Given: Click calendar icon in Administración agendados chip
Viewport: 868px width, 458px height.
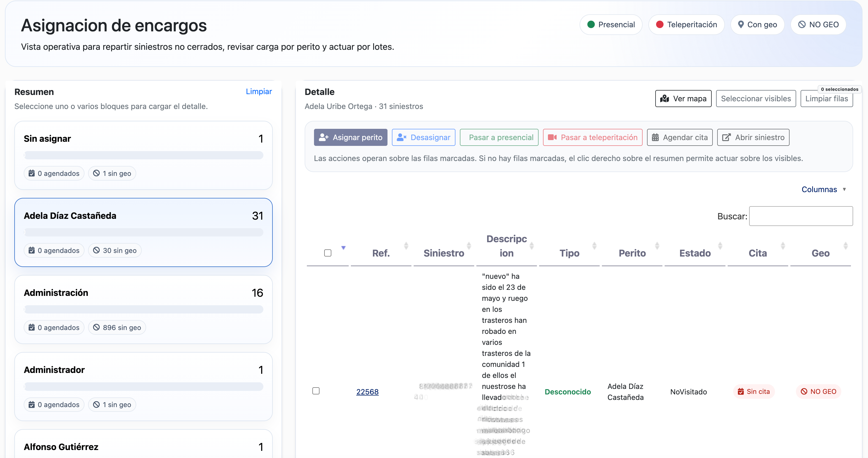Looking at the screenshot, I should (x=32, y=327).
